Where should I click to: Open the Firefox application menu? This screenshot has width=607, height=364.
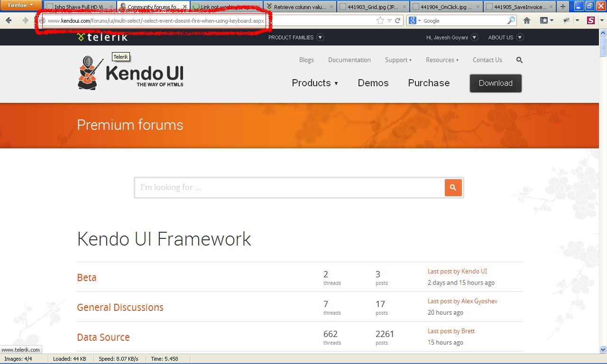point(20,5)
